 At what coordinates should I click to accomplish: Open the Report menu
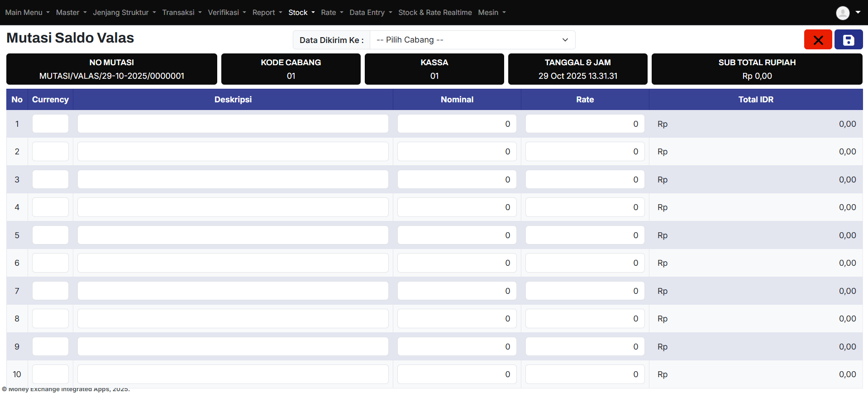[x=267, y=13]
